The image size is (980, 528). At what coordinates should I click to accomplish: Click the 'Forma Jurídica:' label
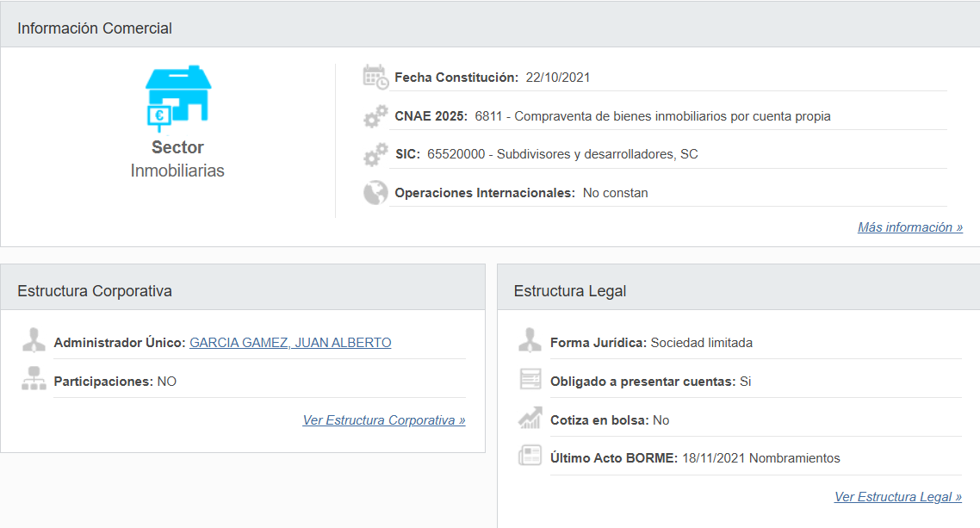[599, 343]
